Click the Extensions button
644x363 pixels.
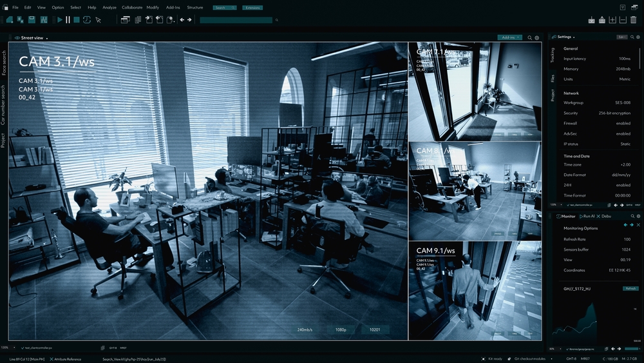point(252,8)
